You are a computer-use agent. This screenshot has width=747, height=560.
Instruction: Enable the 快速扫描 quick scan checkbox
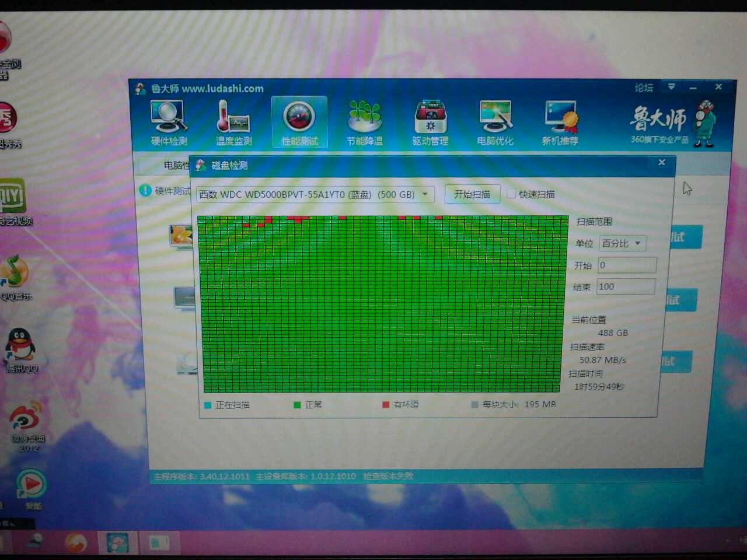[511, 194]
